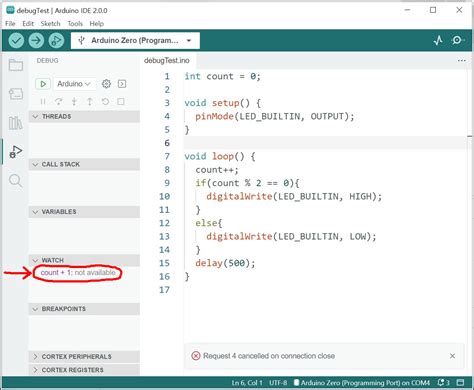This screenshot has height=390, width=474.
Task: Collapse the BREAKPOINTS section
Action: 84,309
